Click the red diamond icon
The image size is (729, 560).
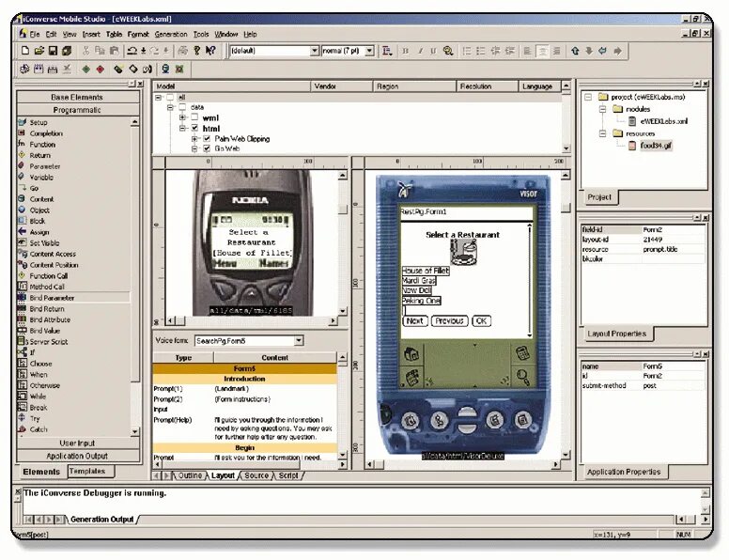100,69
